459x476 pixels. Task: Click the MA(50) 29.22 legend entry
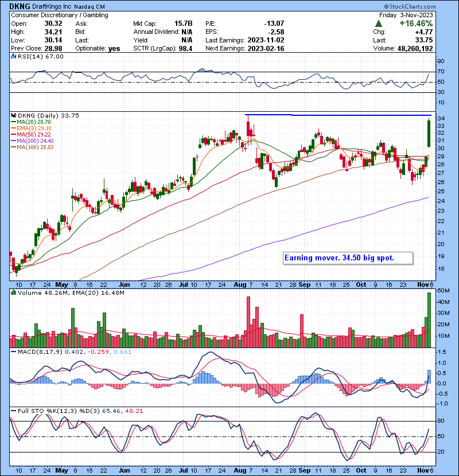[30, 134]
